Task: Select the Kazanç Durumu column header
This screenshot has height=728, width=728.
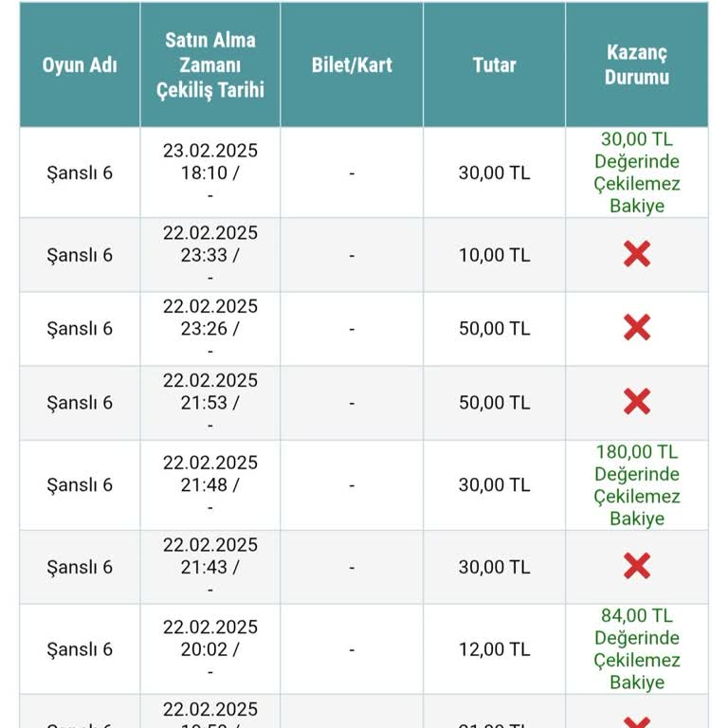Action: coord(637,65)
